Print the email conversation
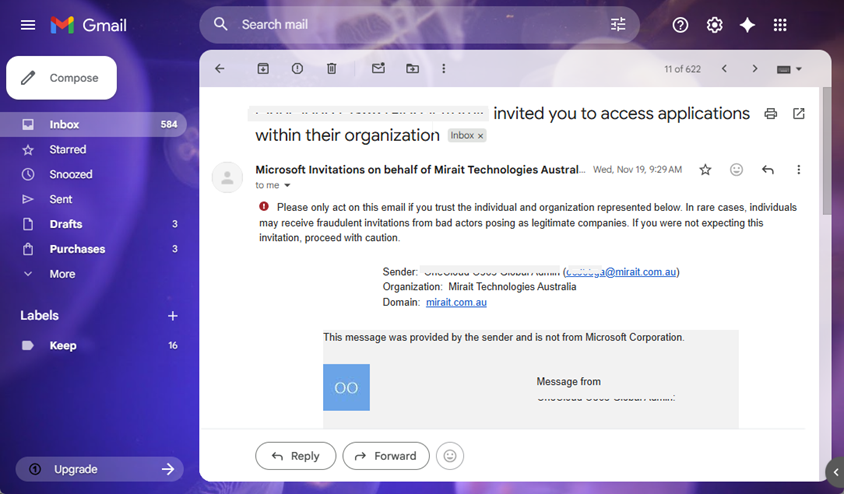This screenshot has width=844, height=494. (770, 114)
